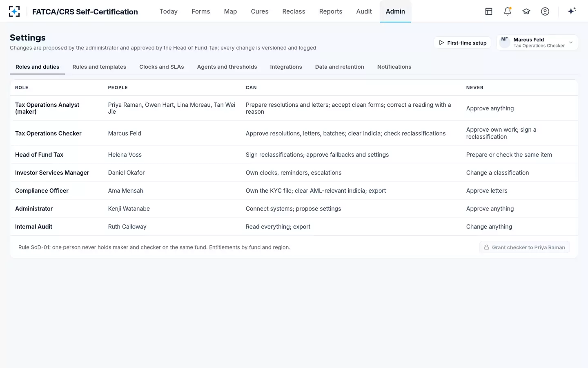The height and width of the screenshot is (368, 588).
Task: Switch to the Map tab
Action: pos(230,11)
